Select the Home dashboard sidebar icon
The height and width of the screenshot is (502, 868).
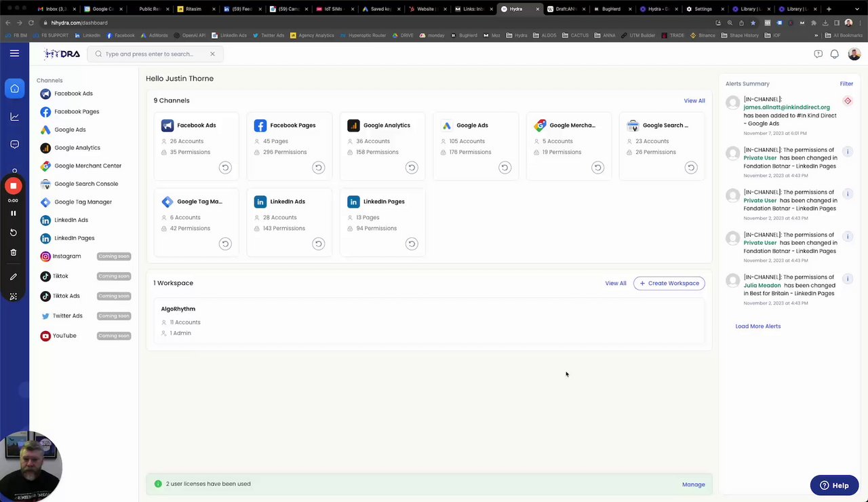(14, 89)
